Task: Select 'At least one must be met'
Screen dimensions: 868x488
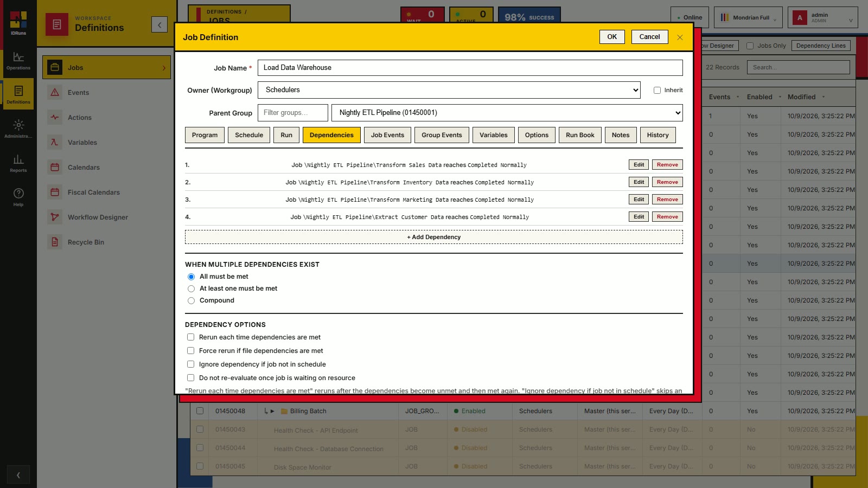Action: pyautogui.click(x=191, y=288)
